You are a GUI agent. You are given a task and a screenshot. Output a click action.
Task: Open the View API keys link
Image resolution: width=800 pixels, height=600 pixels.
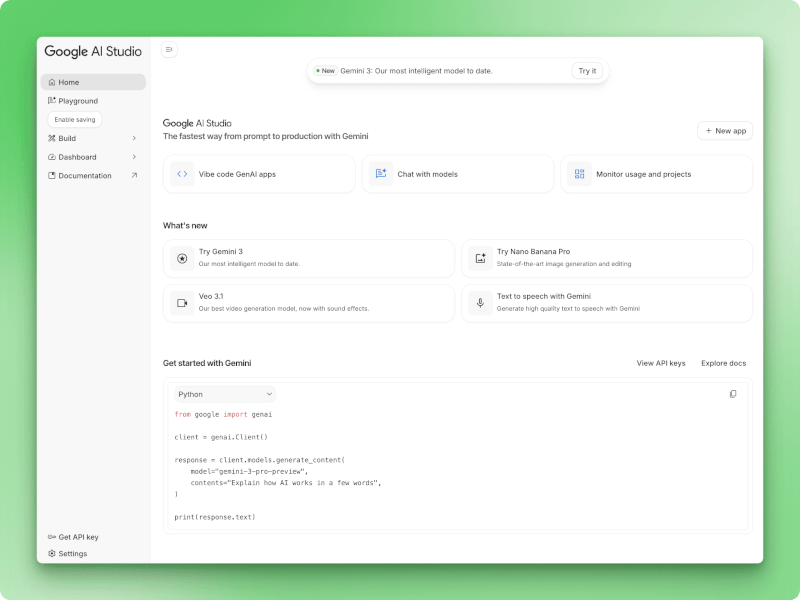coord(660,363)
